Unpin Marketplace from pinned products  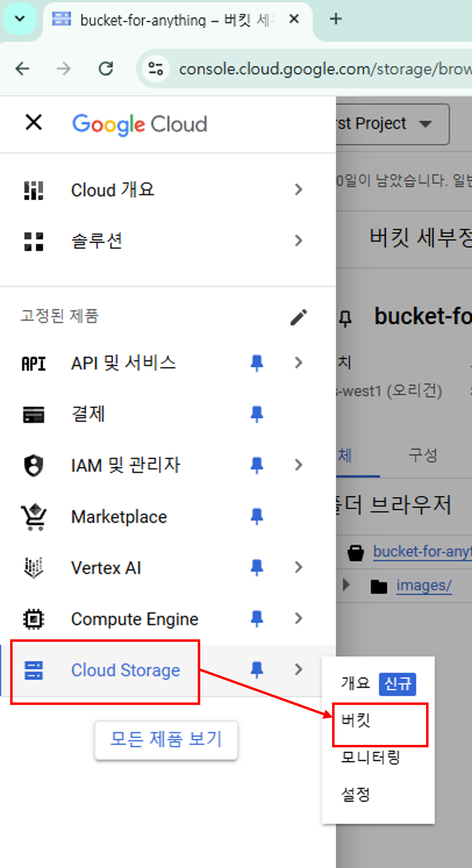point(257,516)
